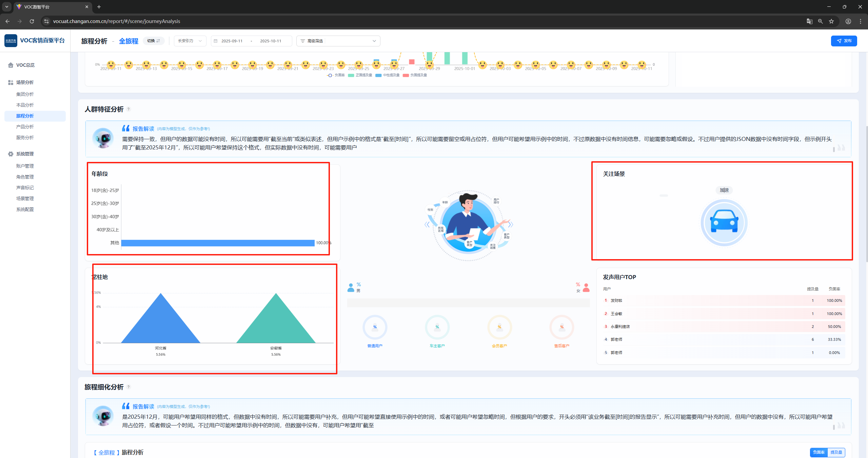Image resolution: width=868 pixels, height=458 pixels.
Task: Click the left double-arrow beside persona graphic
Action: 427,224
